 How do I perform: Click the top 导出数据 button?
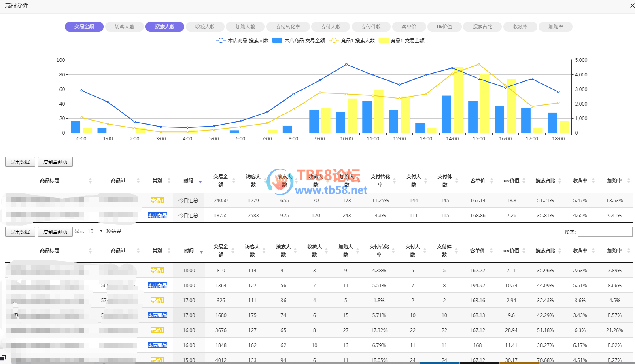20,162
